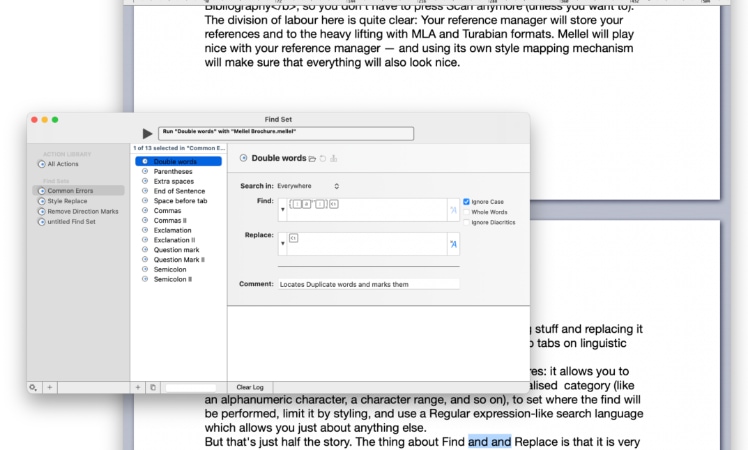748x450 pixels.
Task: Select the Extra spaces action
Action: (x=173, y=181)
